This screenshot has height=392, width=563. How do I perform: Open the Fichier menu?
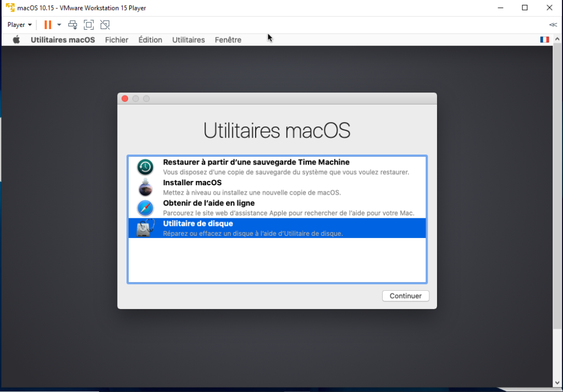click(x=117, y=40)
